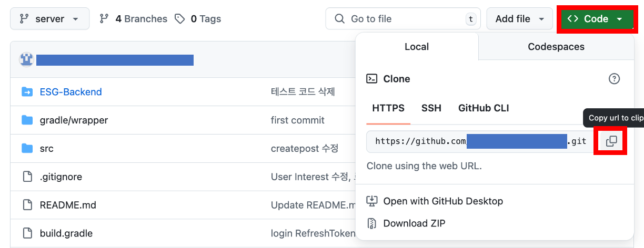Open the README.md file
644x248 pixels.
pos(68,205)
